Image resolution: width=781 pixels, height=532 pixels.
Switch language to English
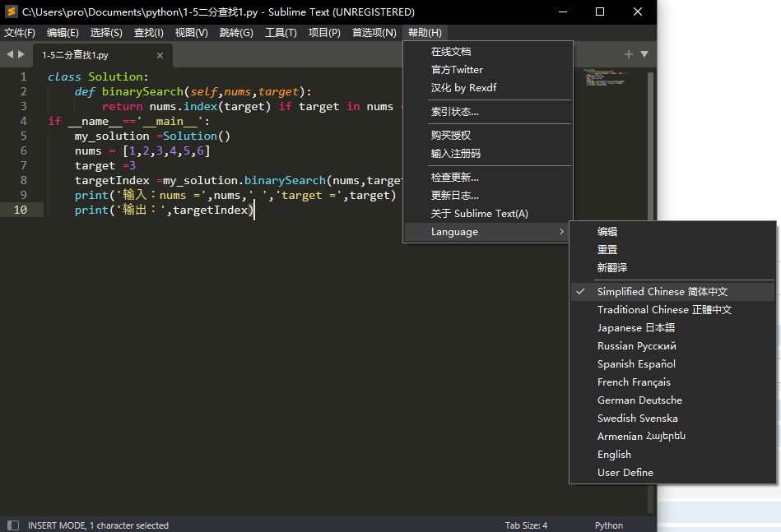pyautogui.click(x=672, y=455)
